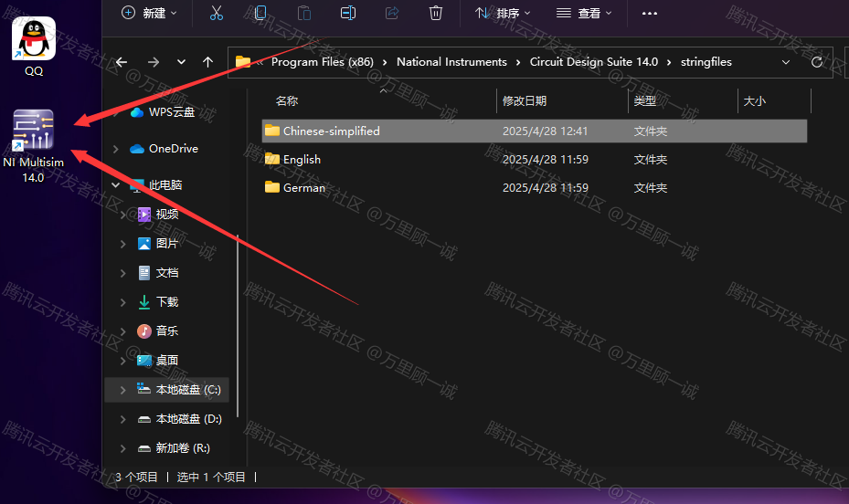Click National Instruments in the address path
The height and width of the screenshot is (504, 849).
451,62
